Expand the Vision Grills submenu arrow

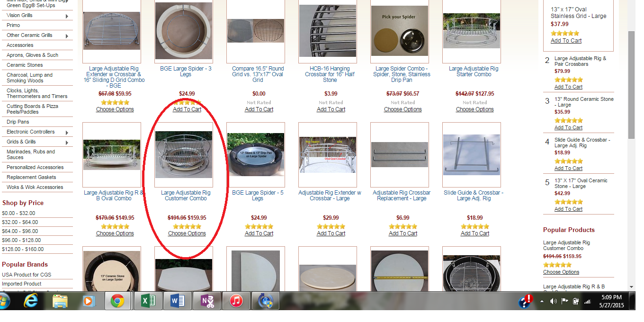pos(67,17)
